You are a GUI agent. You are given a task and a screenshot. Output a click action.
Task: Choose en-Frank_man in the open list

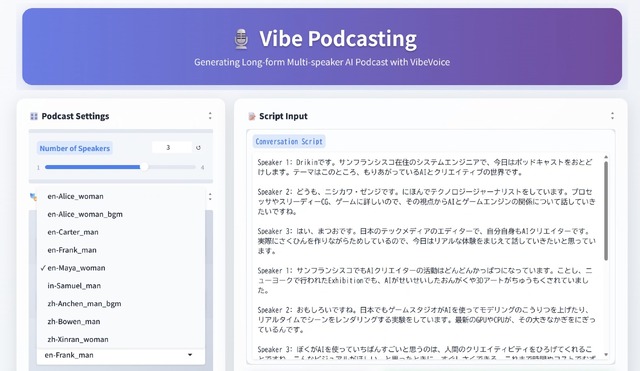121,250
